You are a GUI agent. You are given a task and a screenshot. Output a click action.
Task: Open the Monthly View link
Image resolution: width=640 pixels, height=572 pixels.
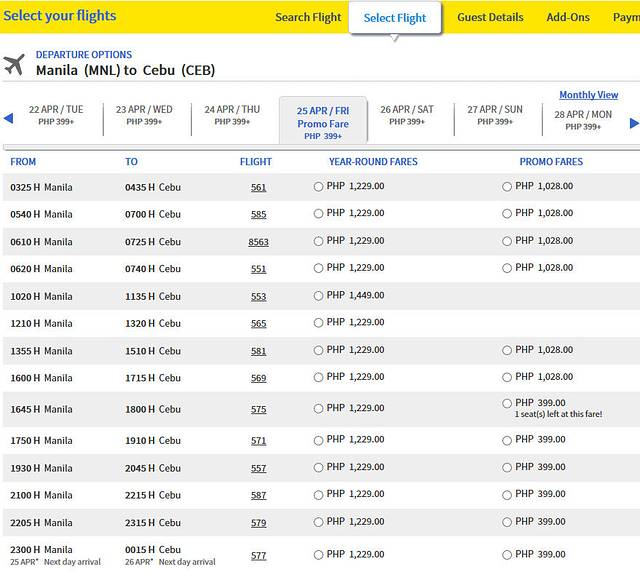pyautogui.click(x=588, y=95)
